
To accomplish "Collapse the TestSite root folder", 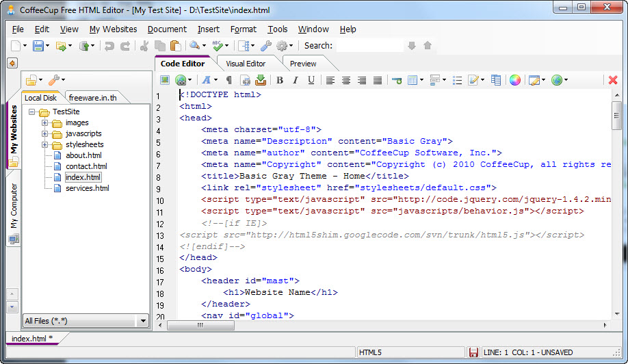I will coord(32,112).
